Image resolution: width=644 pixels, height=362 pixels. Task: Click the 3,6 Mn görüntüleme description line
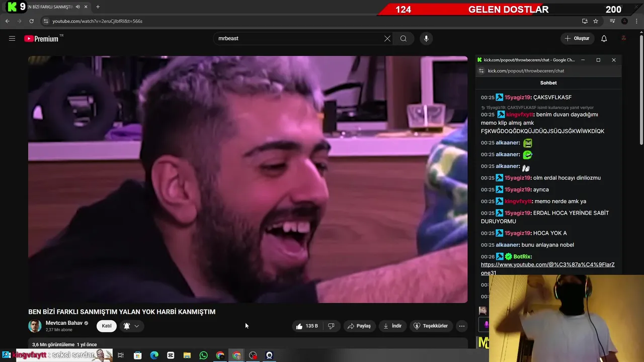(64, 344)
